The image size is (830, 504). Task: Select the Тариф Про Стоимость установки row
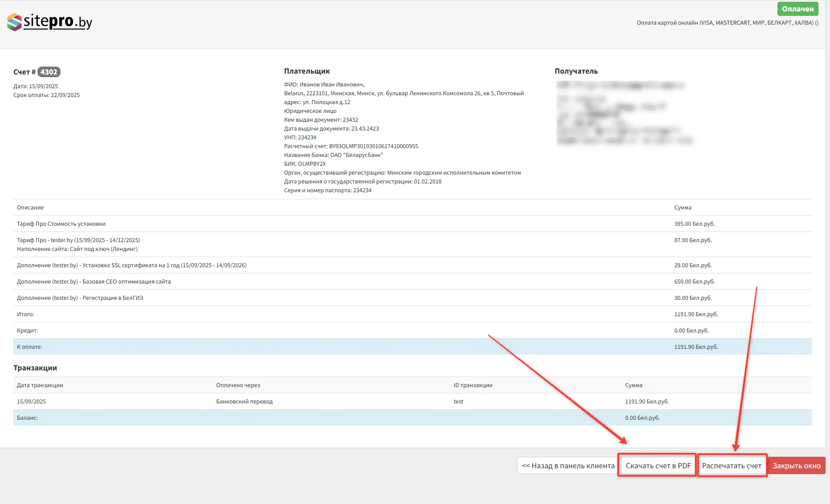pos(61,224)
